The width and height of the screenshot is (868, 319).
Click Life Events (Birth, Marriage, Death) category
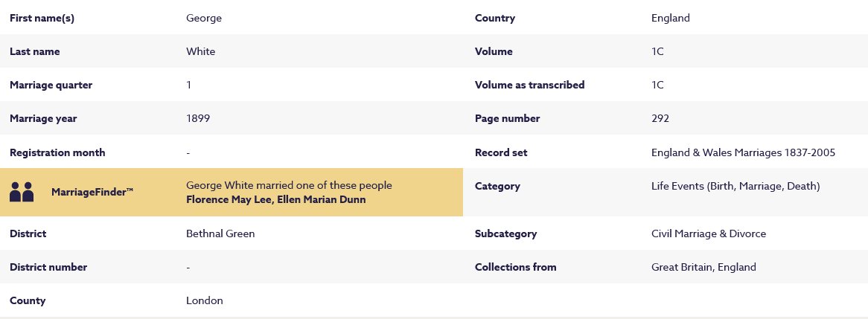pyautogui.click(x=735, y=186)
